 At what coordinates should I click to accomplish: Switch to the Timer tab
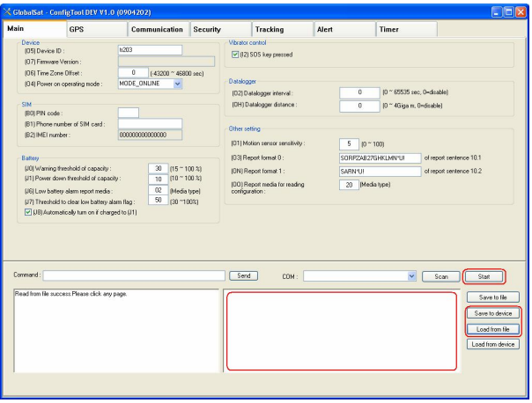coord(407,30)
